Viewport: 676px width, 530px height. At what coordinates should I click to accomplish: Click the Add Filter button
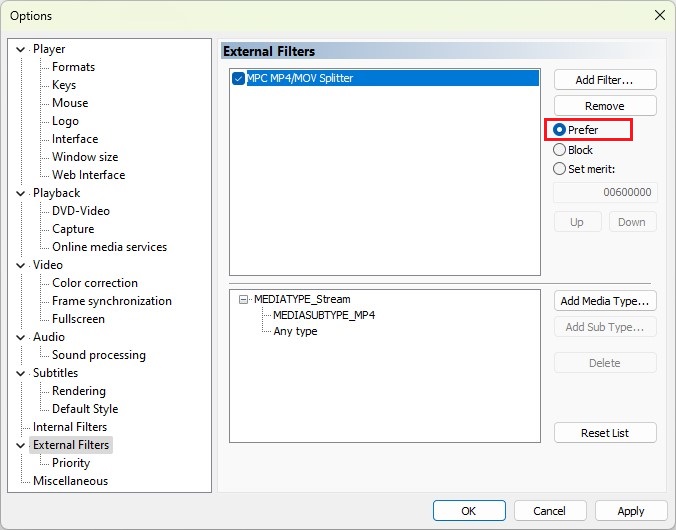tap(605, 80)
